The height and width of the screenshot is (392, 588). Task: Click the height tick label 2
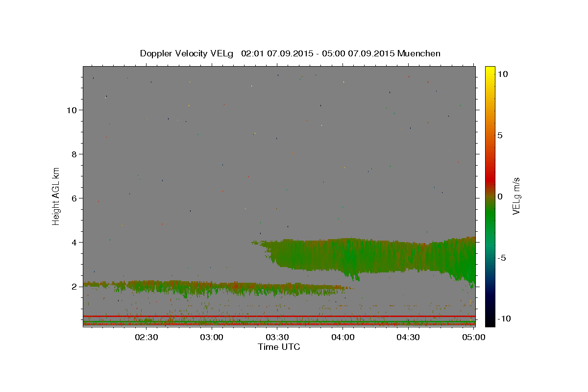pyautogui.click(x=74, y=287)
